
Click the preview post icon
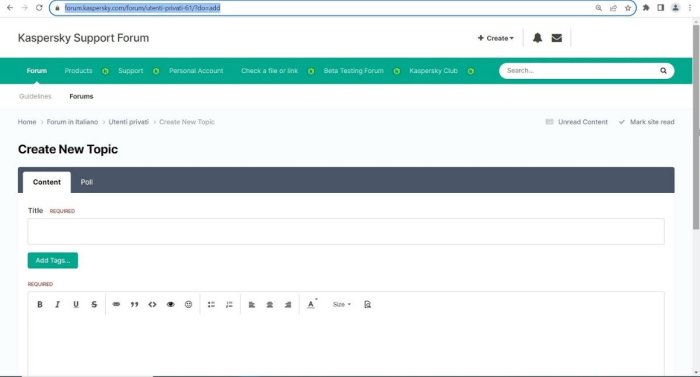click(x=367, y=304)
